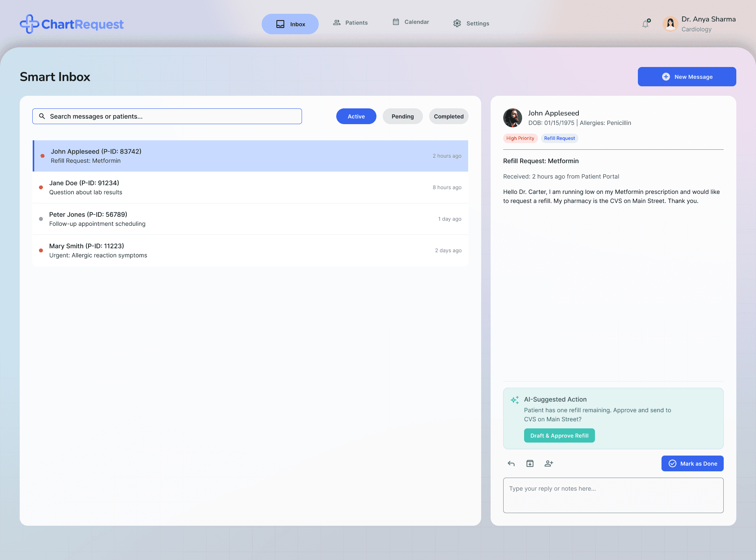Select the Active filter pill

tap(356, 116)
